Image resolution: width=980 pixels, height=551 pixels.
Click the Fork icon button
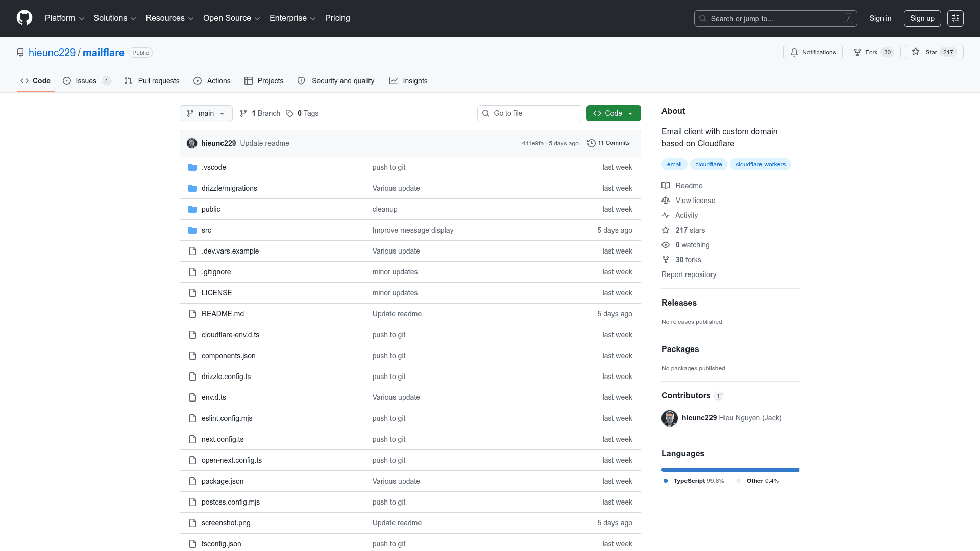pos(857,52)
